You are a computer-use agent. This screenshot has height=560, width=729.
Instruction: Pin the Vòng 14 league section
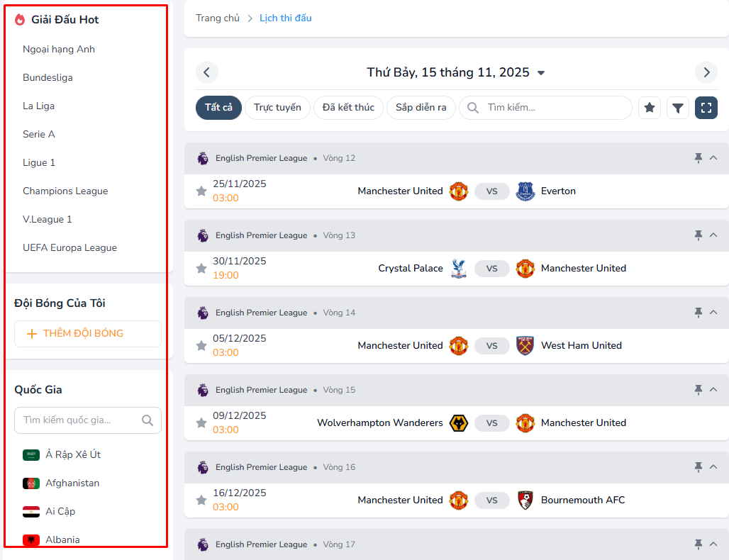pyautogui.click(x=698, y=313)
